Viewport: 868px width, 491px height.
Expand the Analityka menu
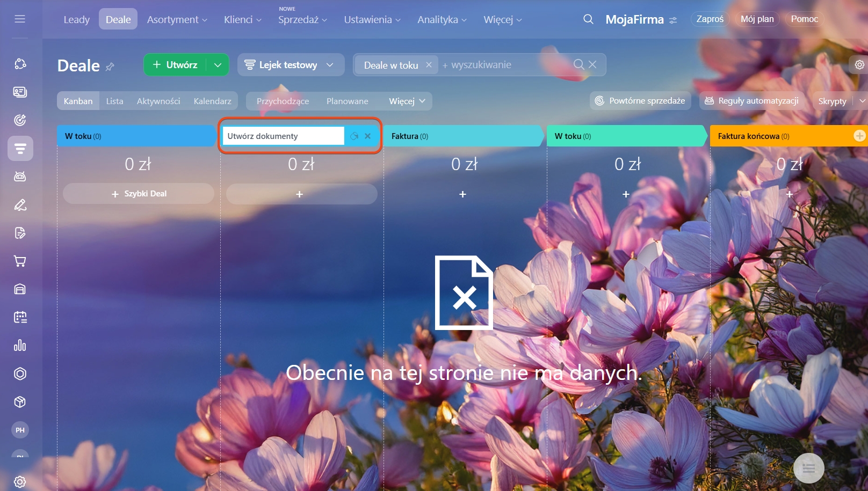pos(442,20)
